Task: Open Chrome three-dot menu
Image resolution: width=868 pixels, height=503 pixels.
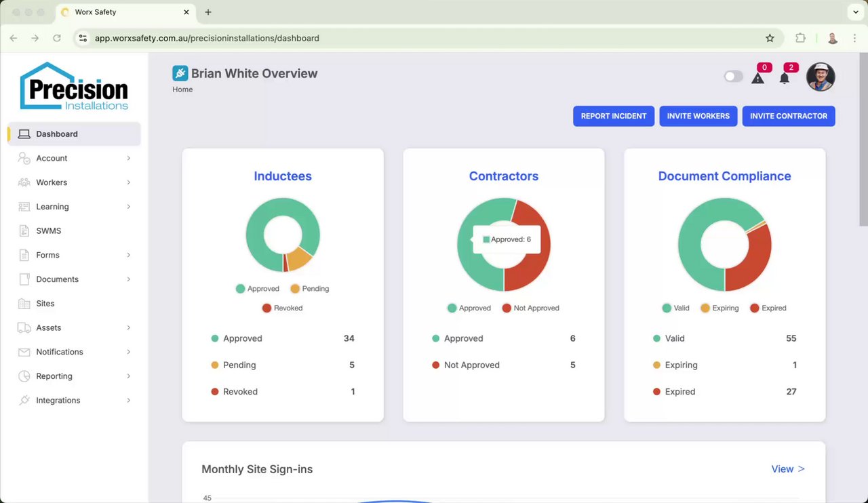Action: [854, 39]
